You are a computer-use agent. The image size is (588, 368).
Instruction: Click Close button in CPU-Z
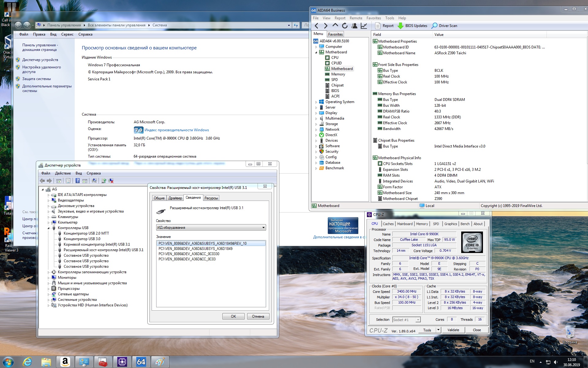(477, 330)
